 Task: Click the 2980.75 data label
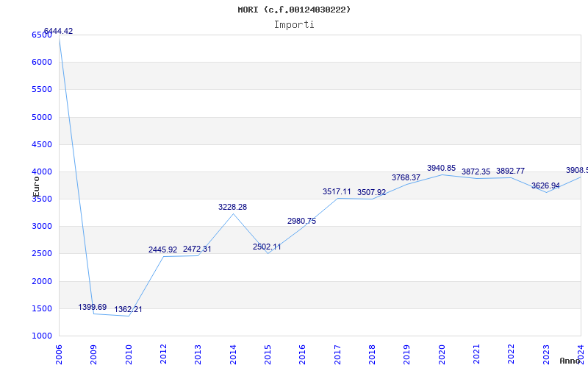tap(302, 221)
